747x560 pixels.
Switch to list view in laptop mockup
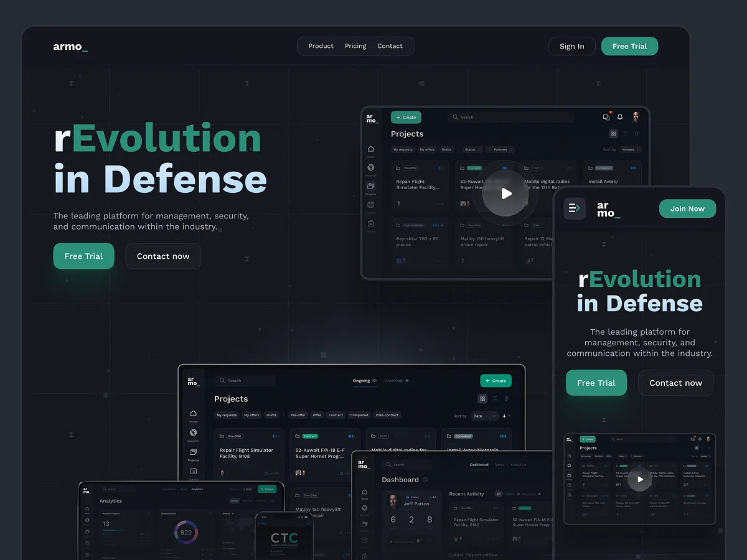point(495,399)
